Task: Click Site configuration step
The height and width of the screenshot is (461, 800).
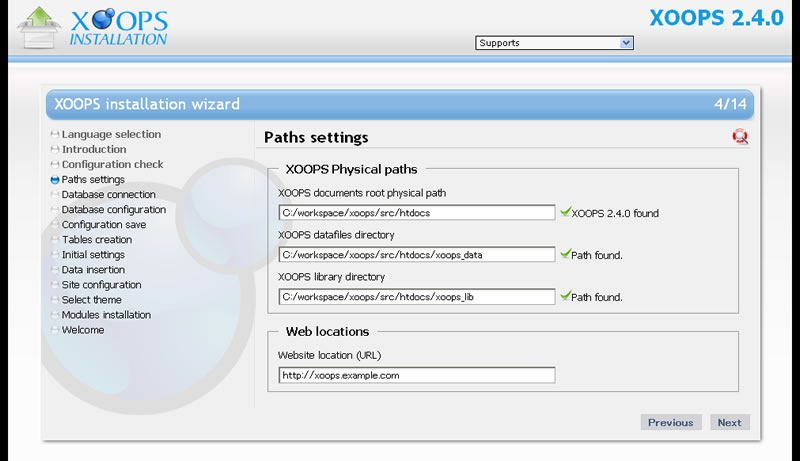Action: [101, 285]
